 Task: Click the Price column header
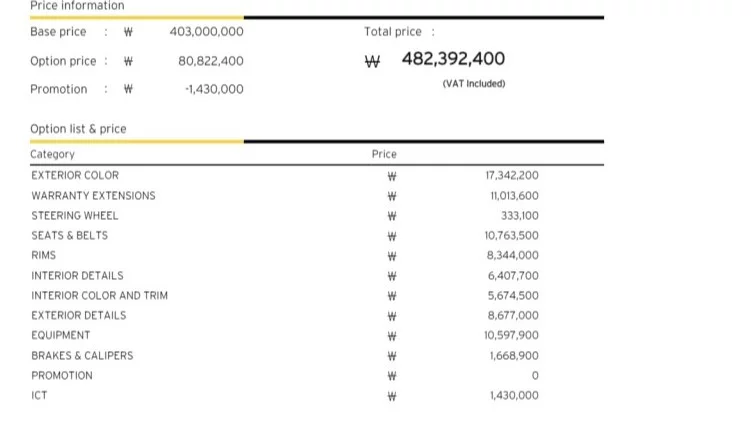click(x=384, y=154)
